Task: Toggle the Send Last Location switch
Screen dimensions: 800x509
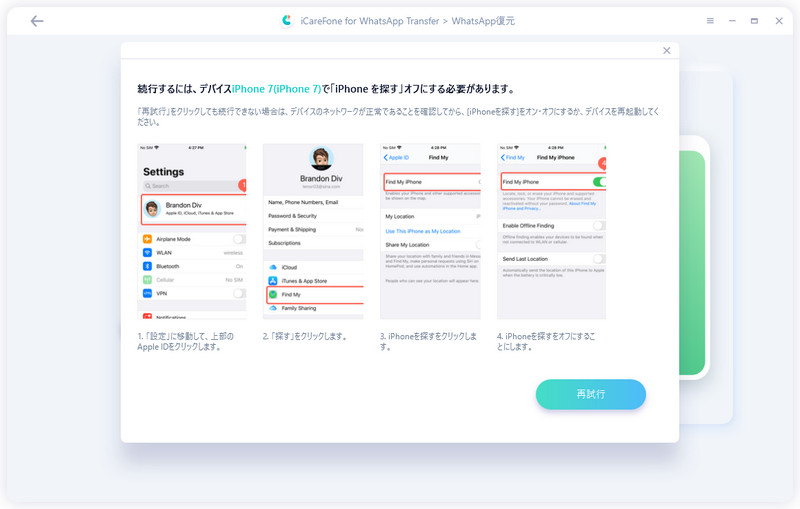Action: (599, 258)
